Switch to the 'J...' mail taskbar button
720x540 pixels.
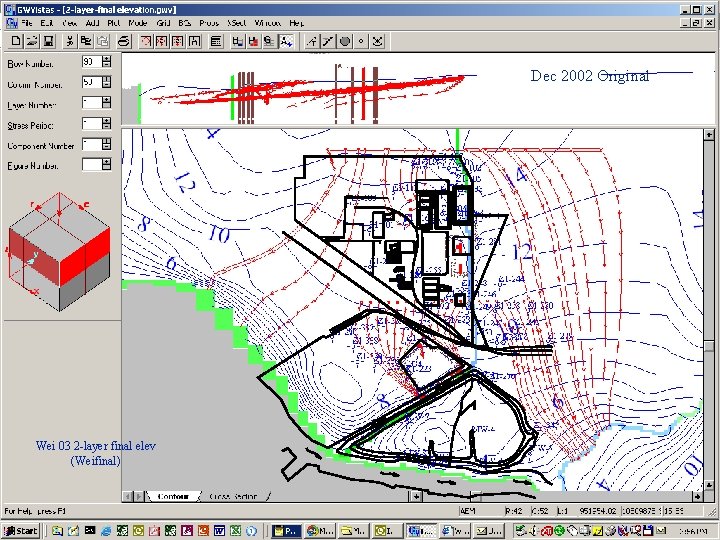click(489, 531)
